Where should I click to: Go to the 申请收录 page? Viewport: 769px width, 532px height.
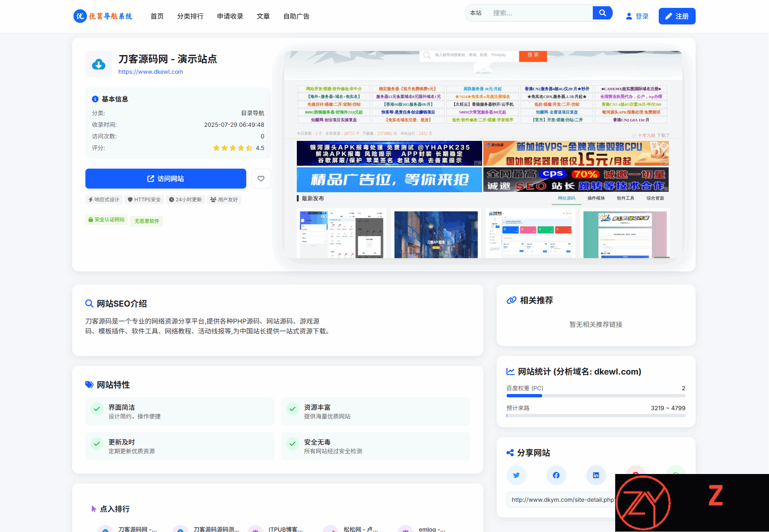pos(230,16)
